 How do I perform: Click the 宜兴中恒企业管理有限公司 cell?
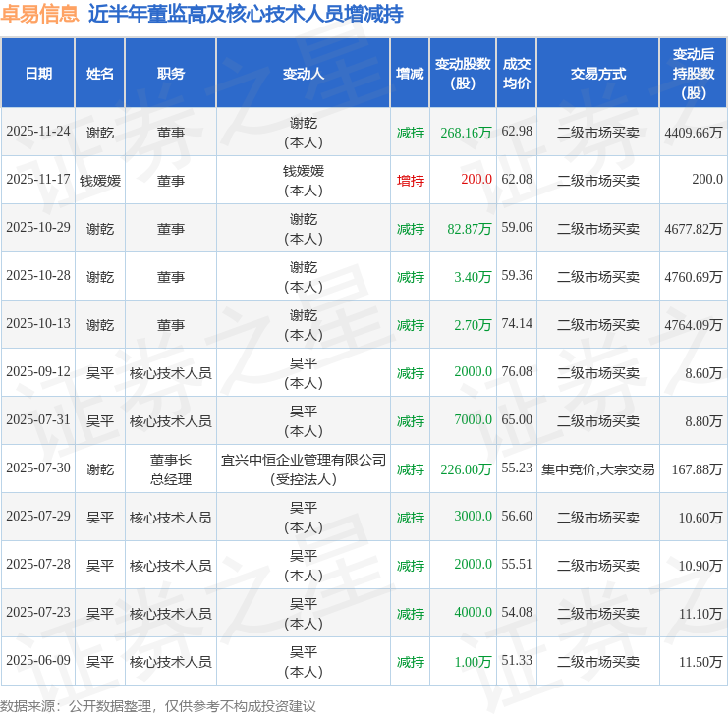[x=304, y=460]
